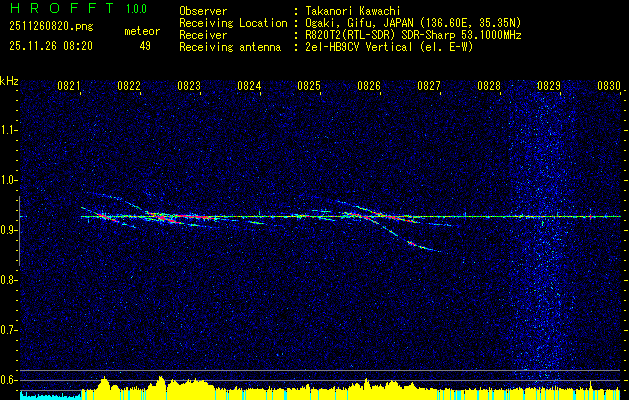Select the 1.0.0 version number
The width and height of the screenshot is (629, 400).
pos(136,8)
